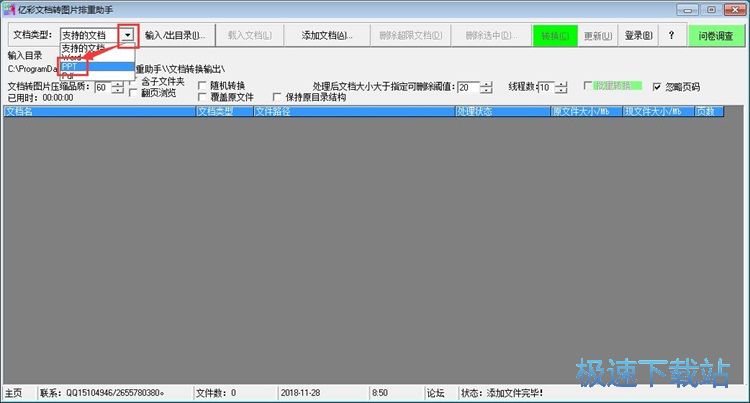Click the 状态: 添加文件完毕! status message
This screenshot has width=750, height=403.
[502, 393]
